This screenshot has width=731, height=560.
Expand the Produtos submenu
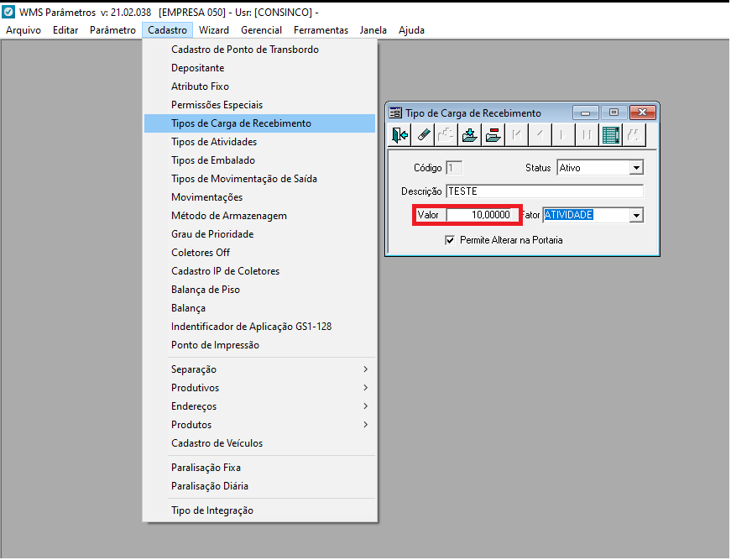[x=259, y=425]
